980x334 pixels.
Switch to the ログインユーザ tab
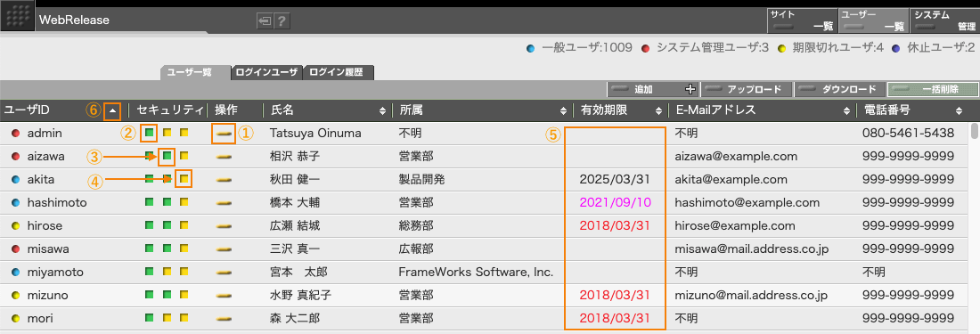pyautogui.click(x=267, y=72)
